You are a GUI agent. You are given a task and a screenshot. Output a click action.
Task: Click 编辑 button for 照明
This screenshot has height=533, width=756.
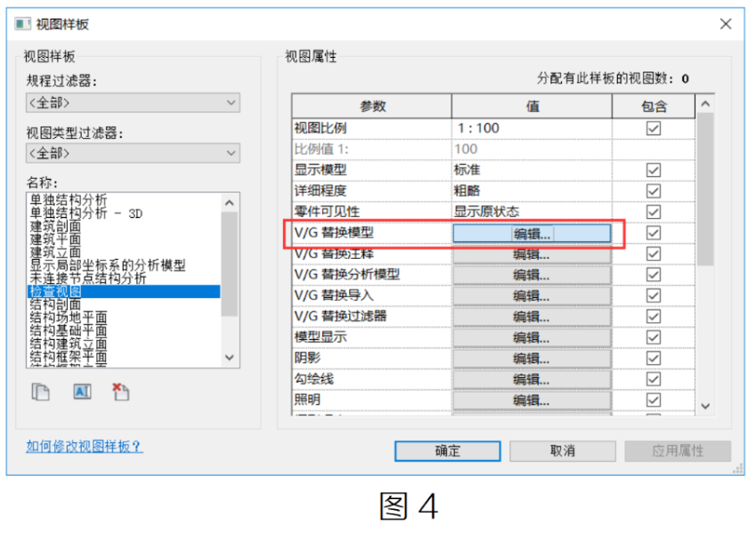coord(532,400)
